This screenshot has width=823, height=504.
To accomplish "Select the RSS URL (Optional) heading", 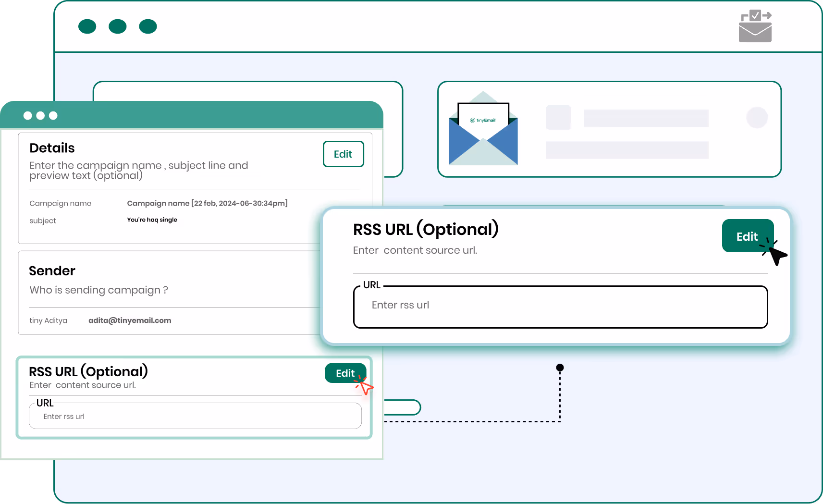I will click(426, 229).
